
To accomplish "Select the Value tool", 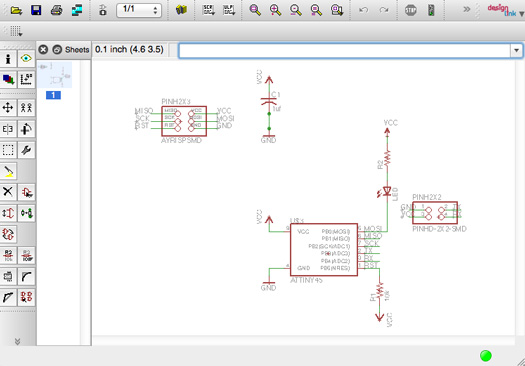I will pyautogui.click(x=26, y=255).
